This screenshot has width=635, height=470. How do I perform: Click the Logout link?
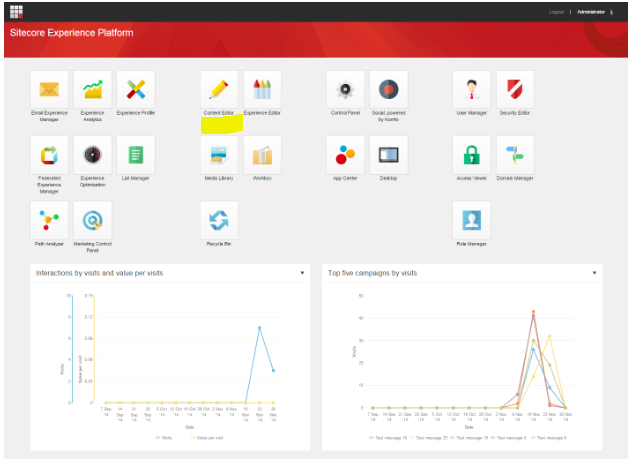coord(556,12)
